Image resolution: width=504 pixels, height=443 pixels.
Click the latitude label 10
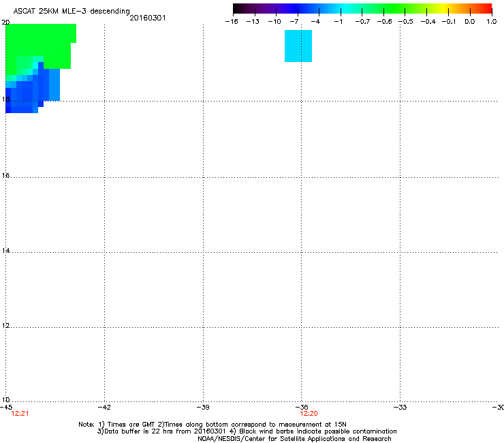[x=5, y=400]
